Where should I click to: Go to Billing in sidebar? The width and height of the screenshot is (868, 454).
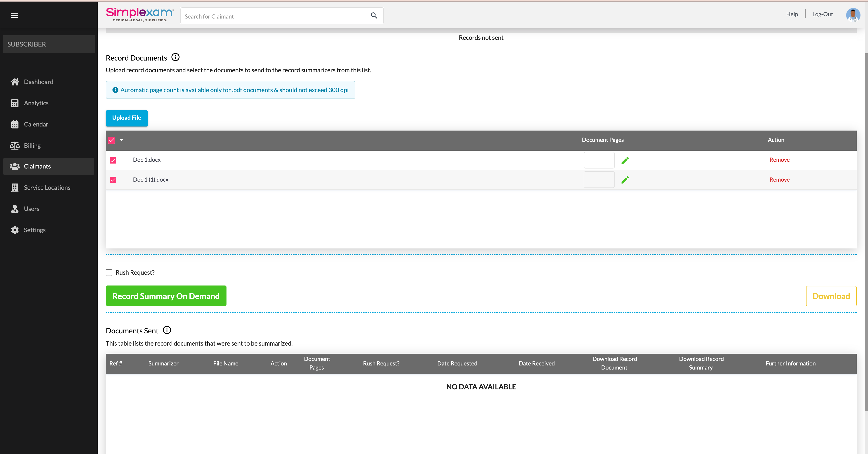click(x=32, y=145)
